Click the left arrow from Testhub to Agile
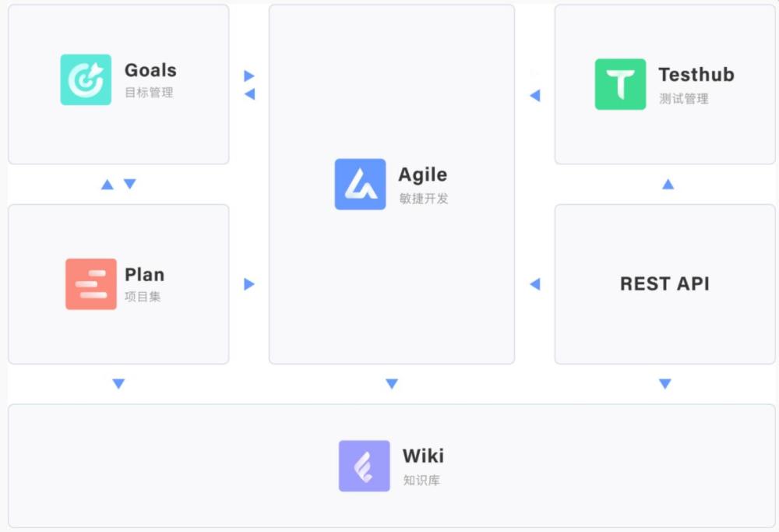The image size is (779, 532). [x=535, y=95]
